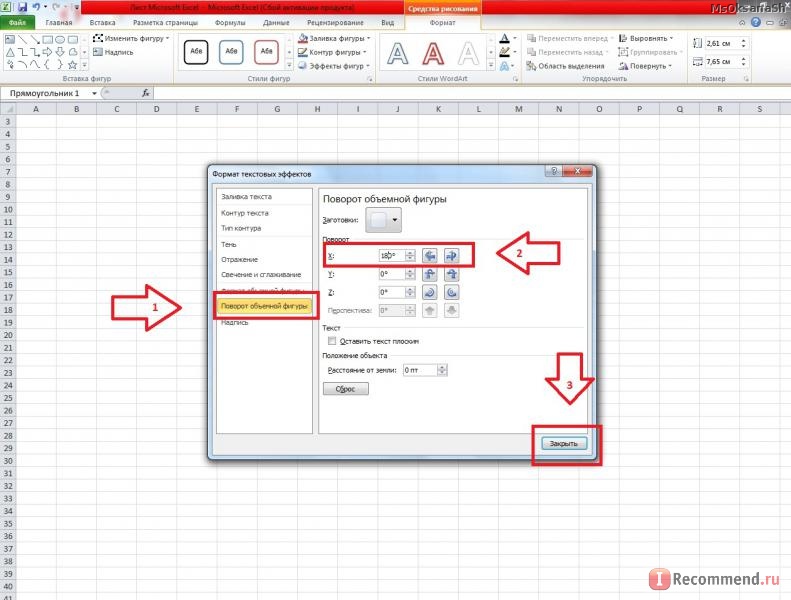The height and width of the screenshot is (600, 791).
Task: Select the red WordArt style letter
Action: 432,51
